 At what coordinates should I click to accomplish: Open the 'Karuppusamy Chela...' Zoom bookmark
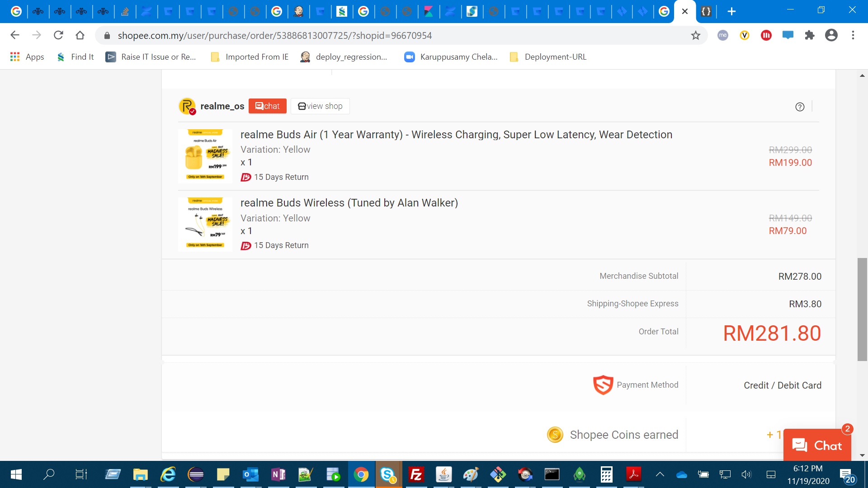pyautogui.click(x=451, y=57)
